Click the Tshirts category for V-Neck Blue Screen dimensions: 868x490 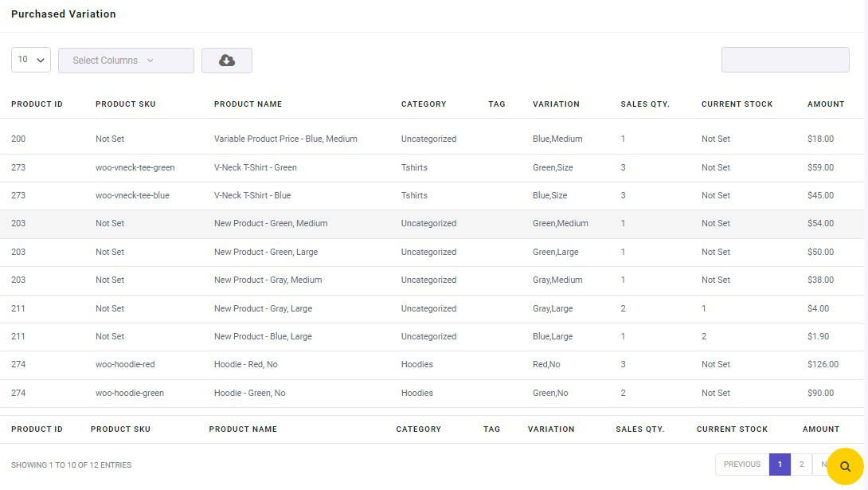point(412,194)
